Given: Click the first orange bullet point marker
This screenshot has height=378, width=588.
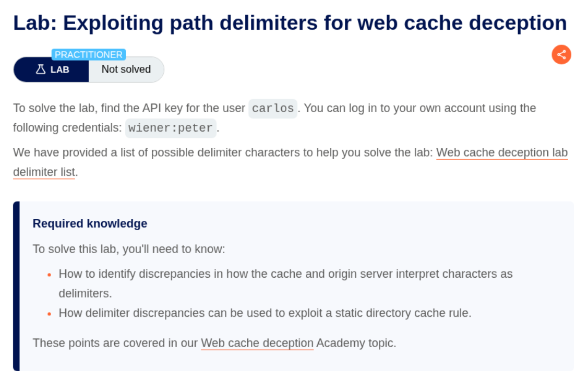Looking at the screenshot, I should tap(49, 275).
